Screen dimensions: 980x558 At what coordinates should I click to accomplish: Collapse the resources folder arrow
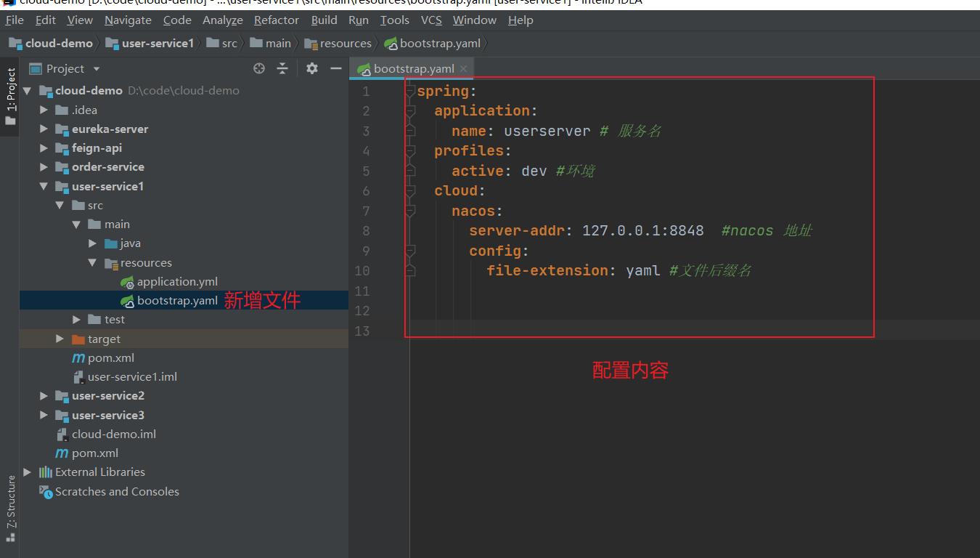click(x=92, y=263)
